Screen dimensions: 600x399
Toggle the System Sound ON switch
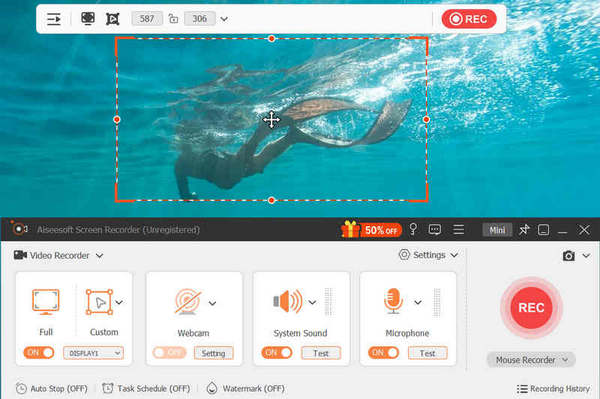[x=276, y=352]
